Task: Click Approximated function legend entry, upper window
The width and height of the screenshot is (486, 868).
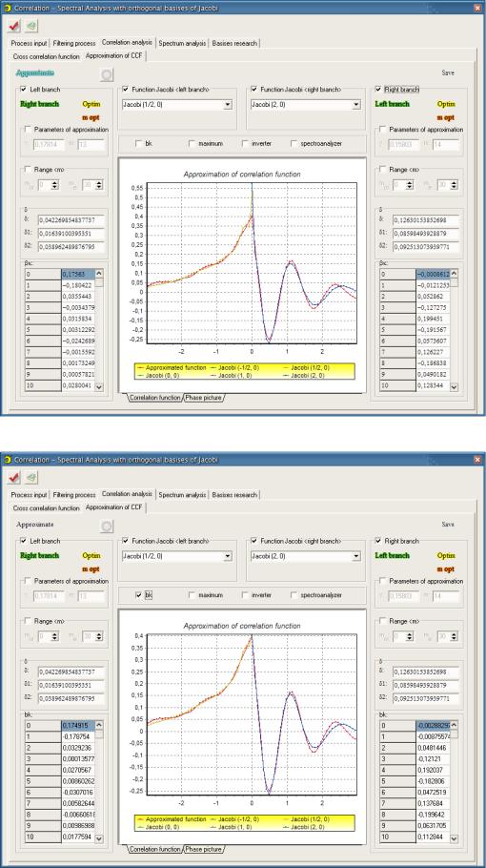Action: (x=172, y=367)
